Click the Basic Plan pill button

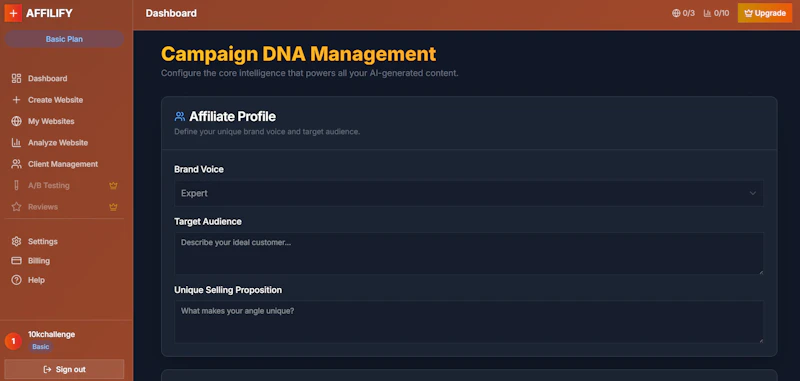pos(64,39)
